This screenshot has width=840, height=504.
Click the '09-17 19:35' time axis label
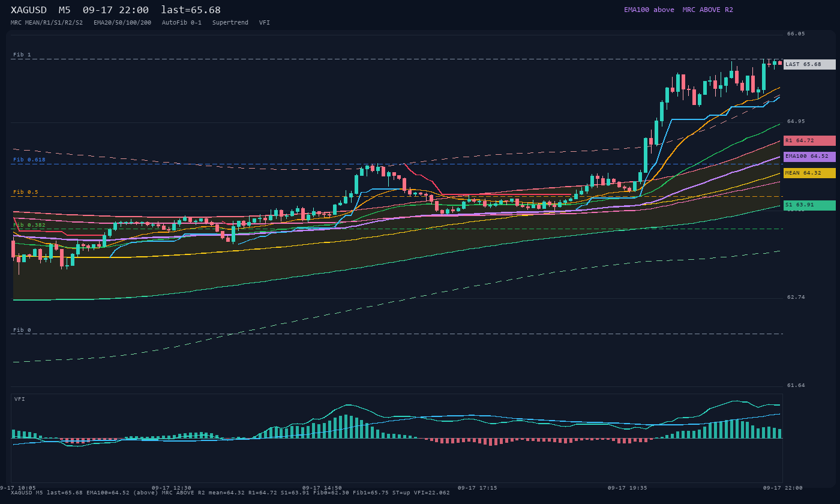pos(628,488)
